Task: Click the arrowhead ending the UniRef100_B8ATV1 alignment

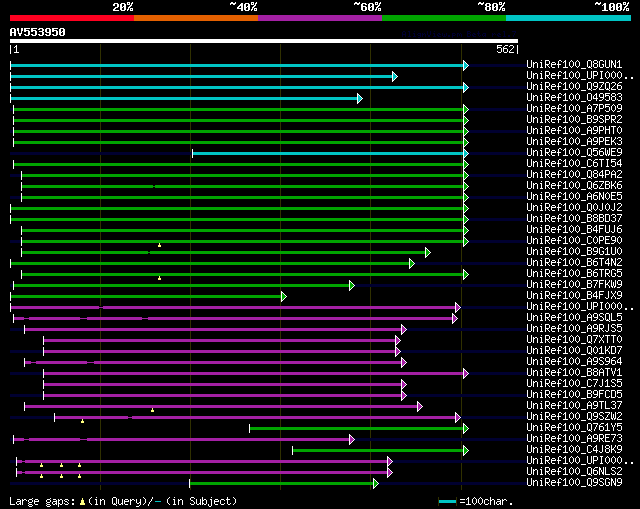Action: [x=466, y=373]
